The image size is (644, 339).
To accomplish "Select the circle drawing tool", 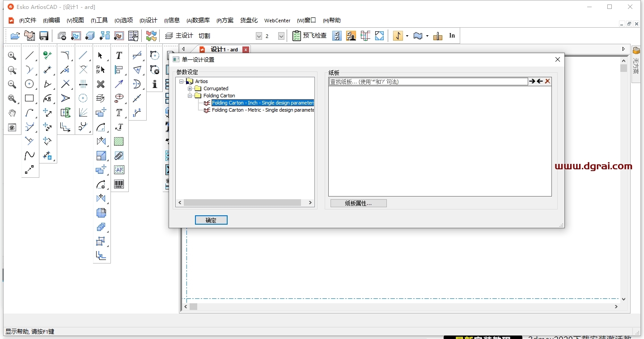I will 30,84.
